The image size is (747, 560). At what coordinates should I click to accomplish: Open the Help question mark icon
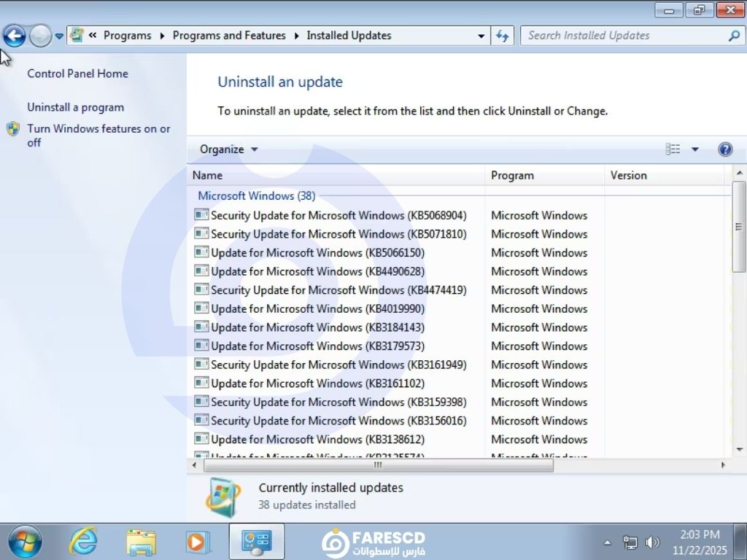click(725, 149)
